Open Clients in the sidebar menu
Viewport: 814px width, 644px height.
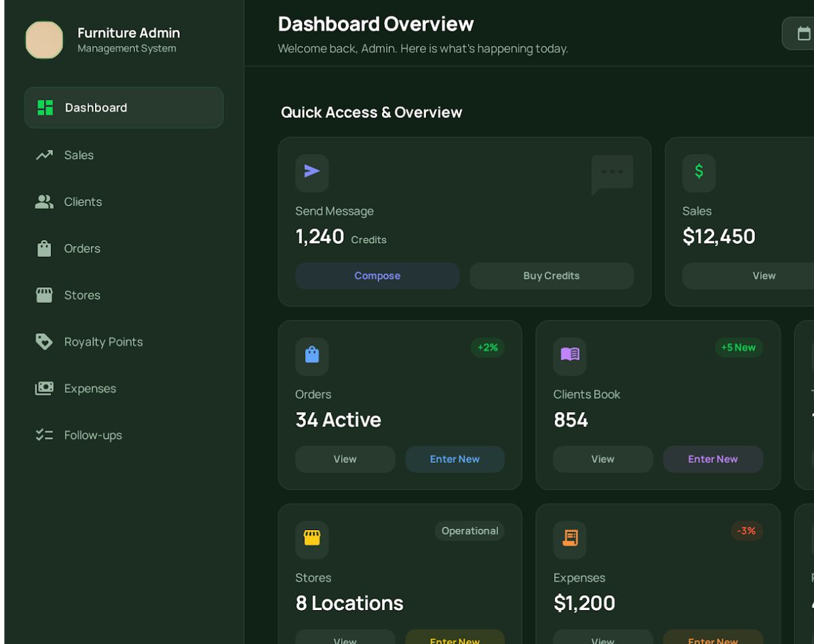point(83,202)
